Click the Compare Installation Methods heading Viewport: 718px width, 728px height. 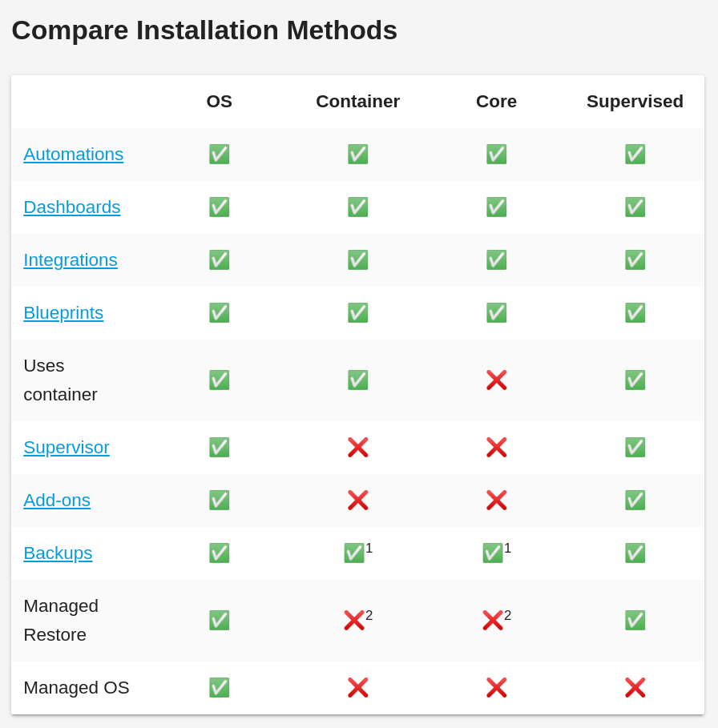(x=204, y=30)
